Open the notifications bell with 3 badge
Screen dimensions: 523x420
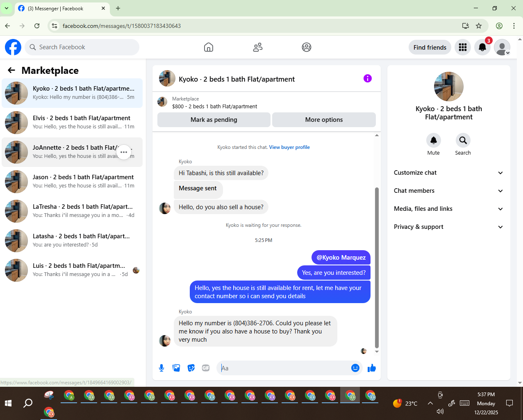pyautogui.click(x=482, y=47)
